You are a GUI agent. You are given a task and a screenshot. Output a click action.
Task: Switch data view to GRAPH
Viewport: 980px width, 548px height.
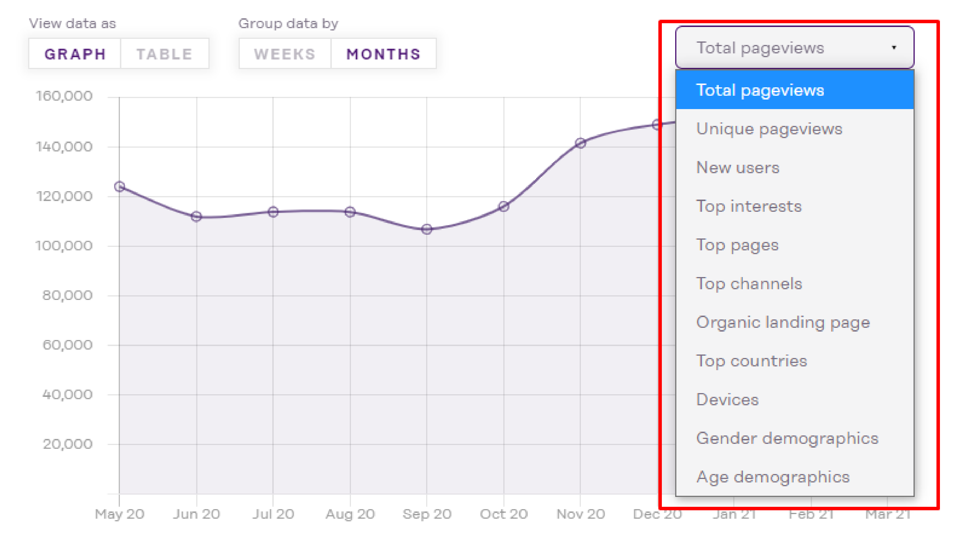coord(75,53)
